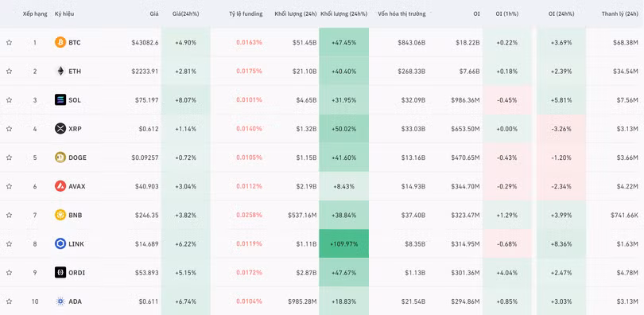Screen dimensions: 644x315
Task: Click BTC market cap $843.06B
Action: click(x=412, y=42)
